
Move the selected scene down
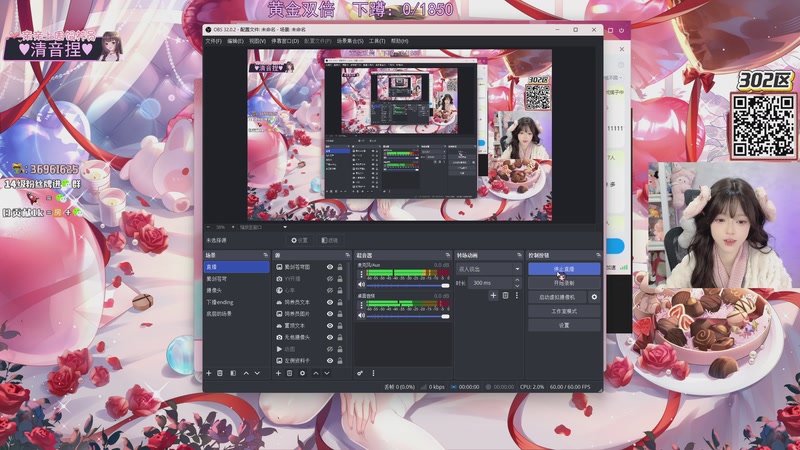point(257,373)
